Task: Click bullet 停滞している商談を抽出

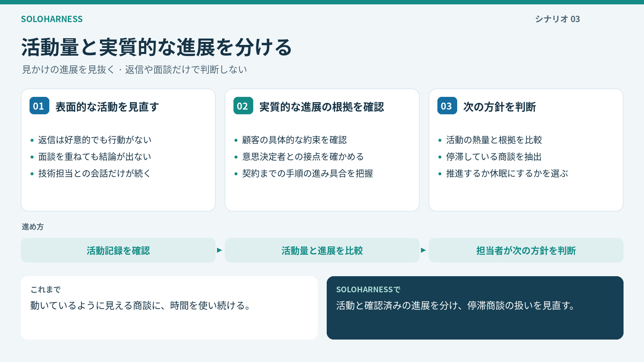Action: click(494, 157)
